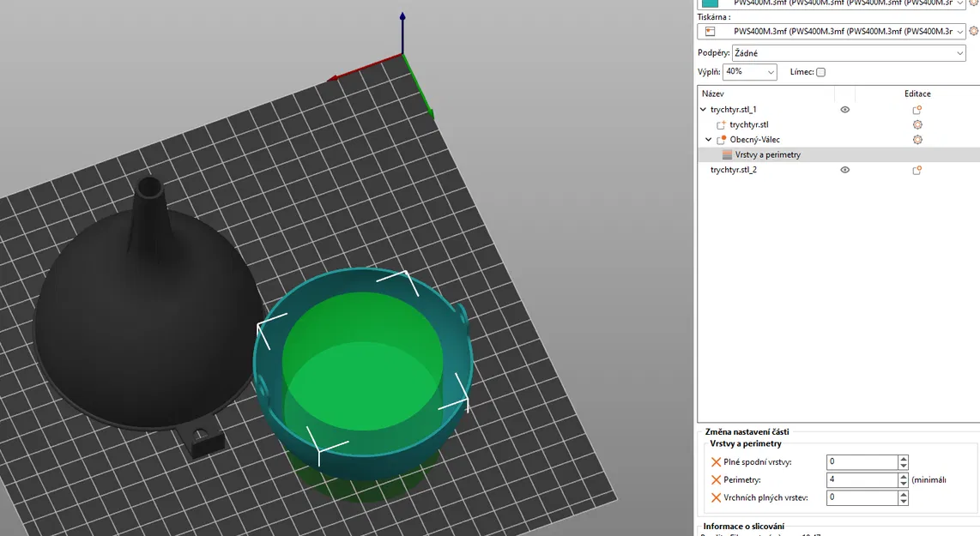The image size is (980, 536).
Task: Open the Výplň 40% dropdown
Action: tap(749, 72)
